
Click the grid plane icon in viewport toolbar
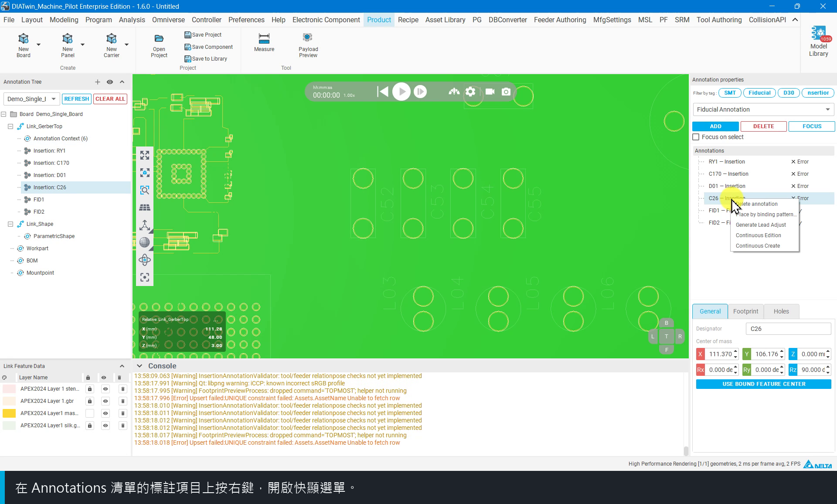(145, 208)
